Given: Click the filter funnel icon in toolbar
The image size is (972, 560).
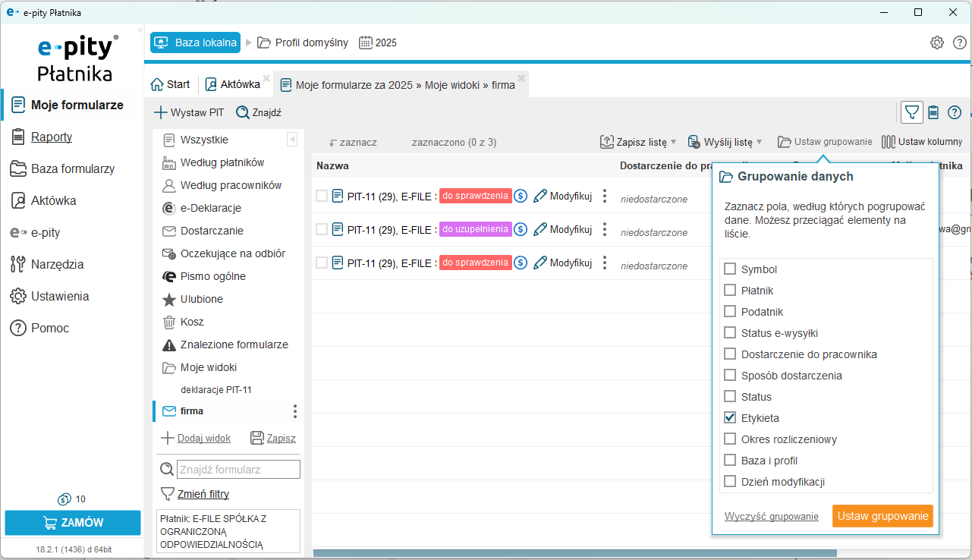Looking at the screenshot, I should (912, 112).
